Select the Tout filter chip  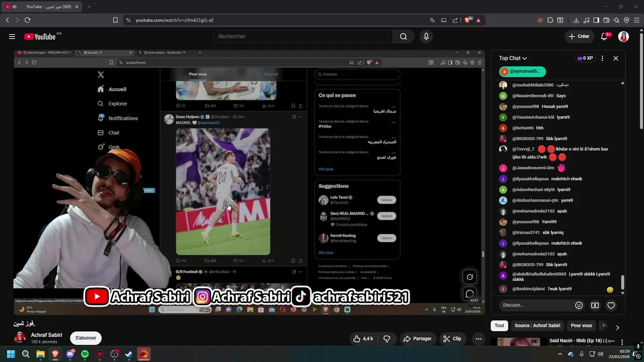pyautogui.click(x=499, y=325)
